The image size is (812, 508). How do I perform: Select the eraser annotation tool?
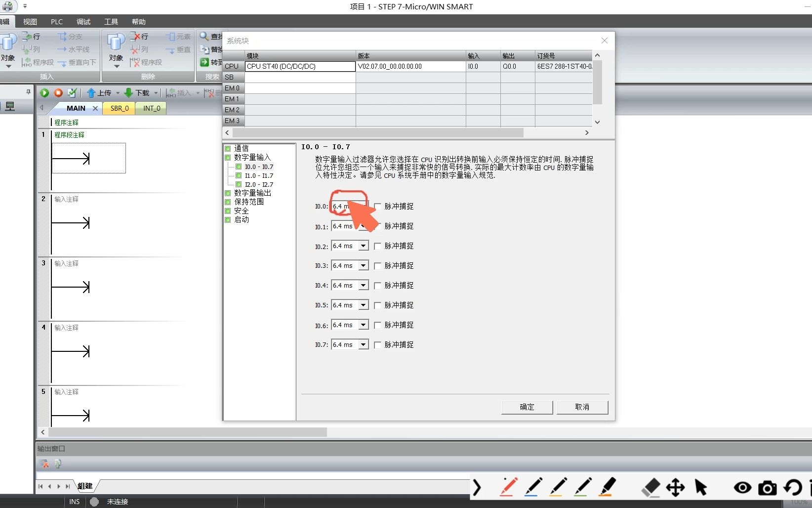click(x=651, y=487)
